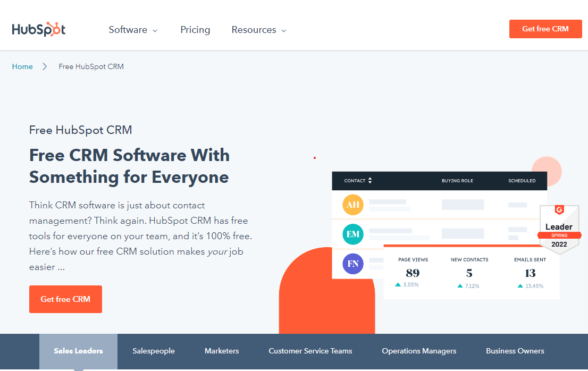Viewport: 588px width, 371px height.
Task: Click the SCHEDULED column header
Action: (522, 181)
